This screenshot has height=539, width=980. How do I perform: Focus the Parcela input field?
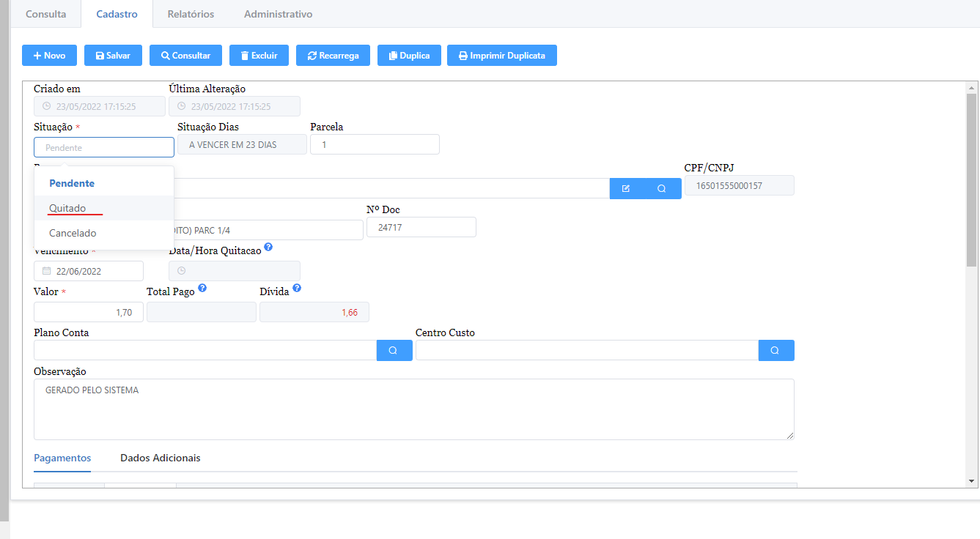pyautogui.click(x=375, y=145)
